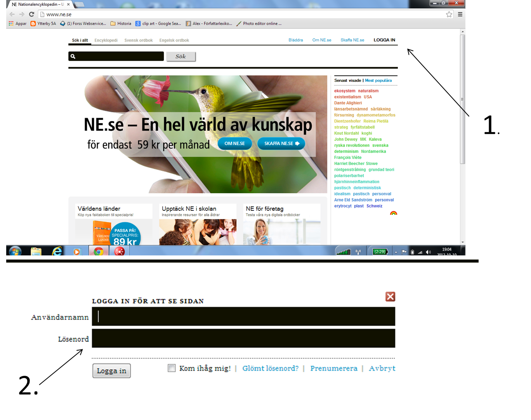Open the Arne Eld Sandström entry
The width and height of the screenshot is (531, 420).
353,200
